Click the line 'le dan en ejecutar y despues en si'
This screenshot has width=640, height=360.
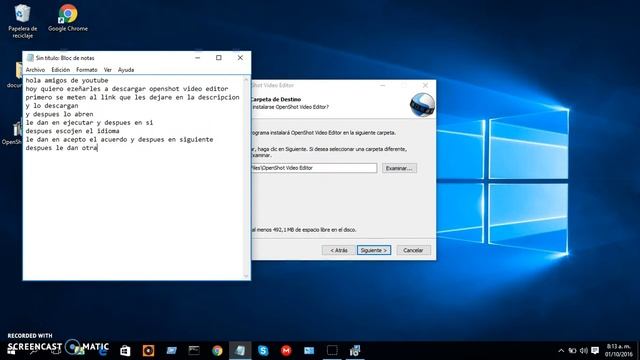[x=89, y=122]
